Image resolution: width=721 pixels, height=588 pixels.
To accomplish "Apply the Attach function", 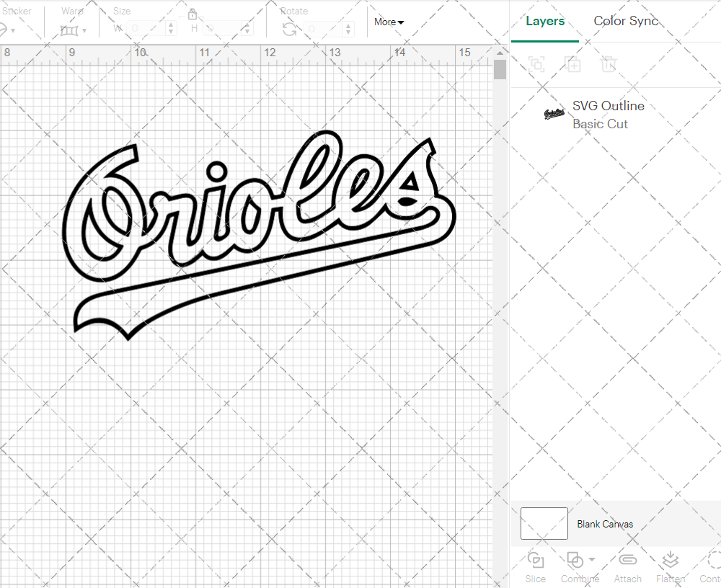I will click(x=627, y=566).
